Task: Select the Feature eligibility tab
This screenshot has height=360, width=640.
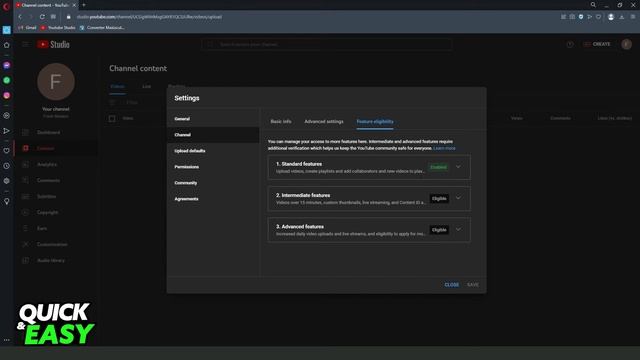Action: [x=375, y=122]
